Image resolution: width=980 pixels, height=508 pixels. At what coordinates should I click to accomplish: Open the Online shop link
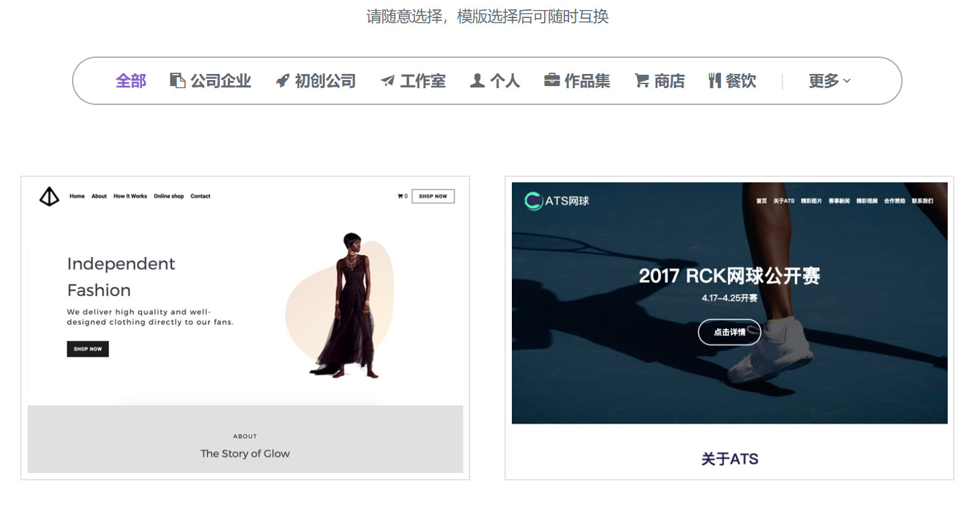click(168, 196)
